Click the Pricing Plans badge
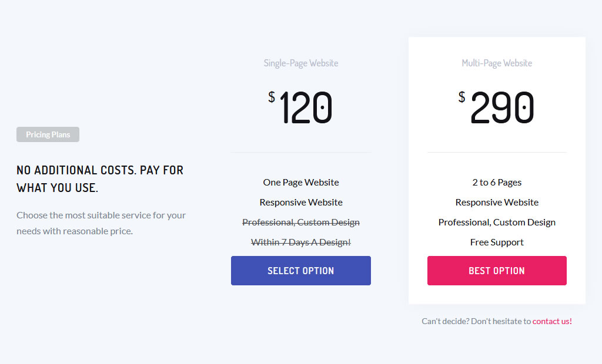 [x=48, y=134]
